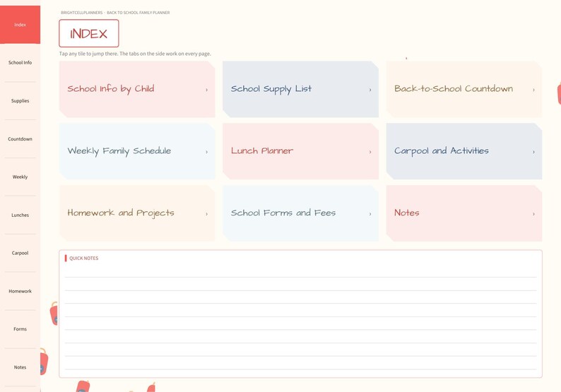Image resolution: width=561 pixels, height=392 pixels.
Task: Open the School Info by Child tile
Action: click(x=137, y=89)
